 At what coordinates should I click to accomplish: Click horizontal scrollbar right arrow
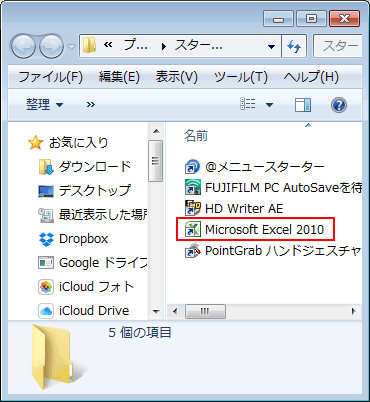tap(354, 312)
